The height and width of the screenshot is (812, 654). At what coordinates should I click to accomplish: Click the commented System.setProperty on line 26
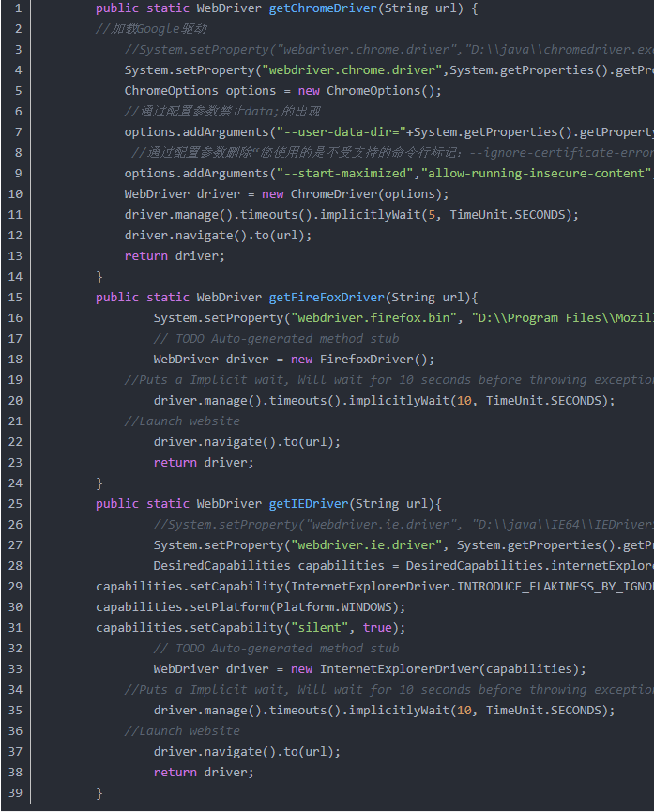[403, 525]
